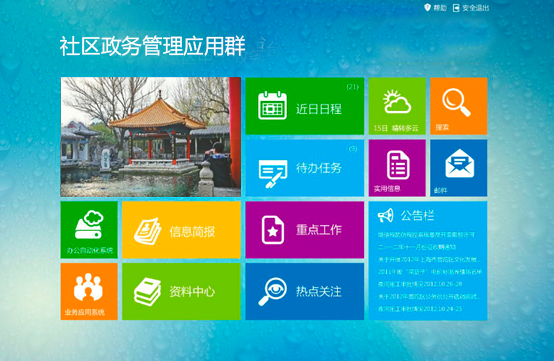Open the 邮件 mail envelope tile

pyautogui.click(x=459, y=168)
